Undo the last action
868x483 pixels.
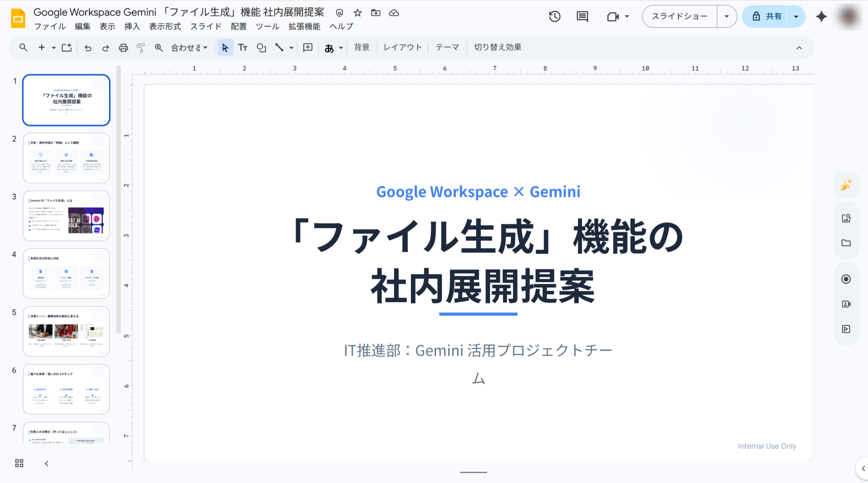point(88,48)
